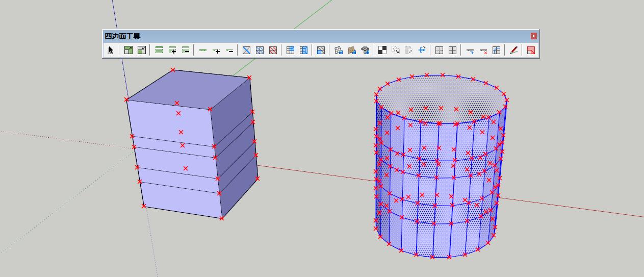Click the dark side face of box

click(234, 148)
